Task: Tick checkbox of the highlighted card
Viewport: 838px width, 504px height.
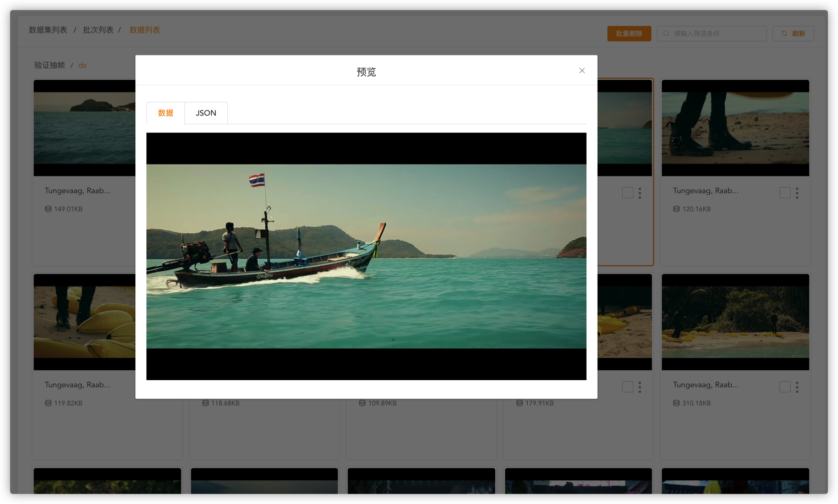Action: [x=627, y=193]
